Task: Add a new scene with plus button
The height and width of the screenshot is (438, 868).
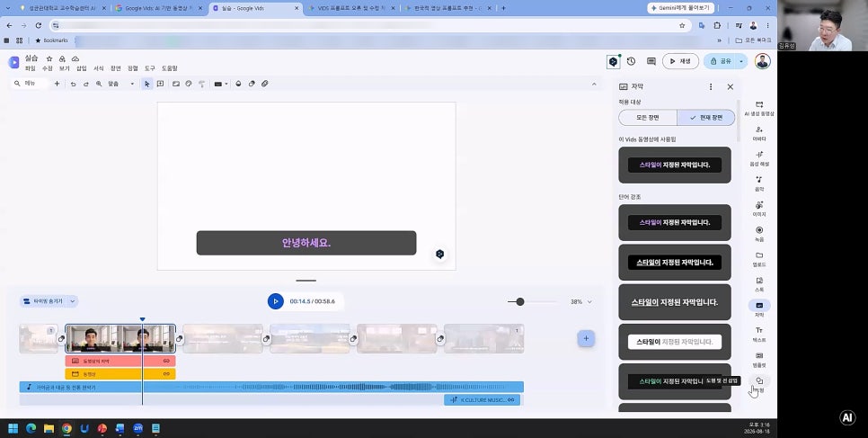Action: tap(586, 338)
